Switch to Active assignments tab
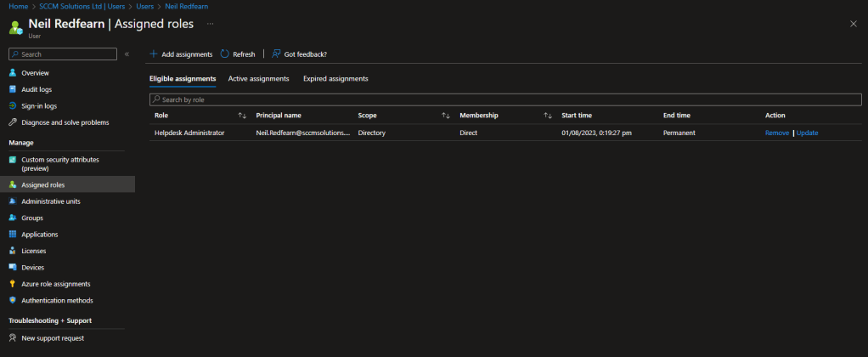868x357 pixels. click(x=258, y=79)
